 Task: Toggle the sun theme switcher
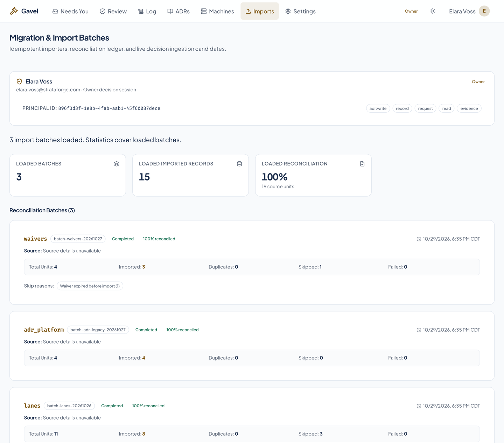coord(433,11)
